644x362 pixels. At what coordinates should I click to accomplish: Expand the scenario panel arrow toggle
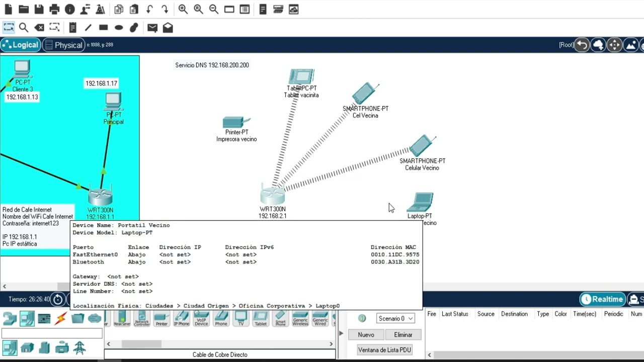pyautogui.click(x=341, y=333)
